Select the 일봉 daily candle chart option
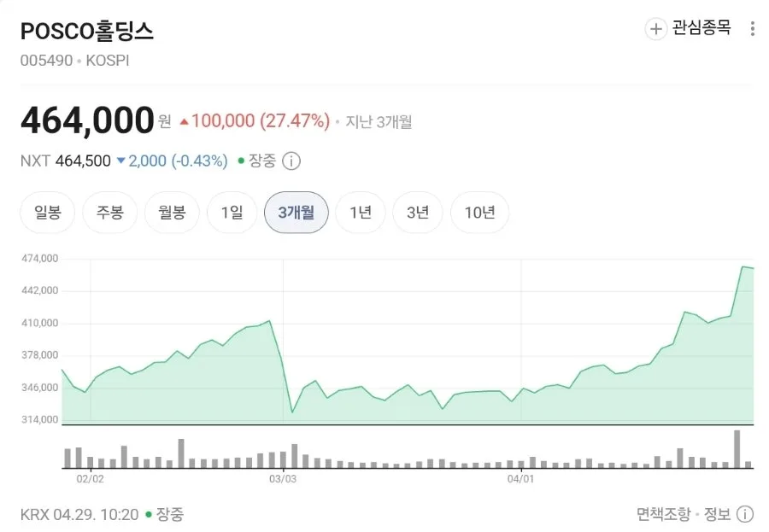 pos(48,213)
